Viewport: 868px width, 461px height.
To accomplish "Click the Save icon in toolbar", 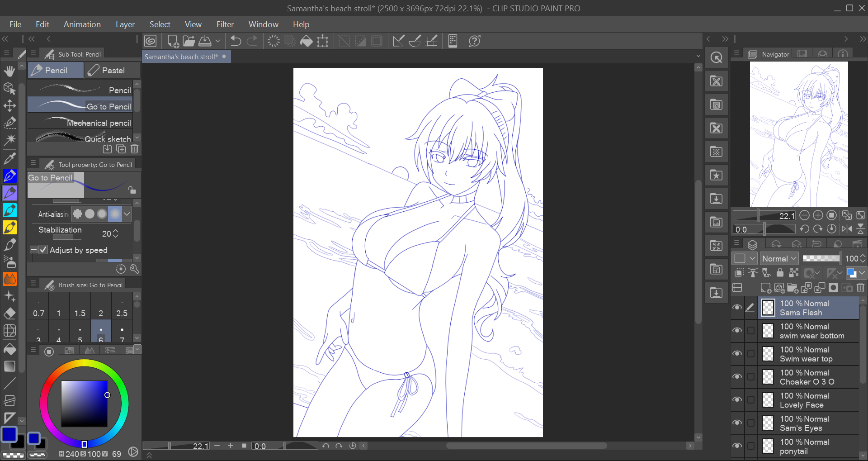I will click(x=205, y=41).
